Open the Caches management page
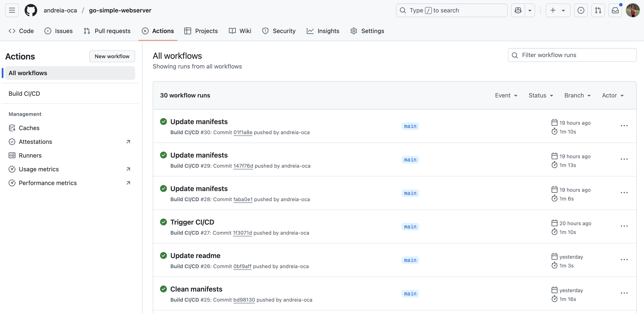 29,128
